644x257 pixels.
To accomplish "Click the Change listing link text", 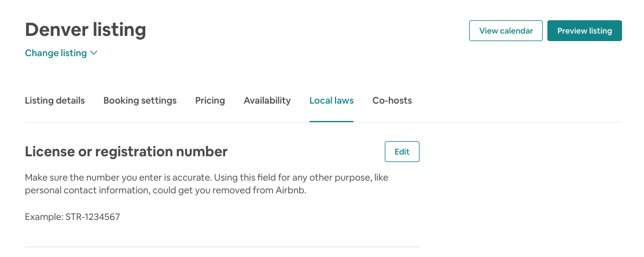I will (56, 53).
